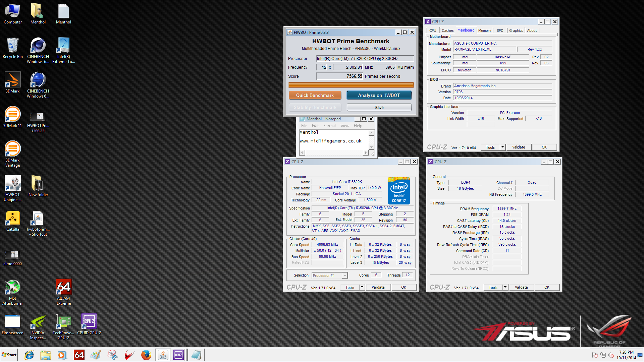Select the Core Speed value 4998.83 MHz
The image size is (644, 362).
tap(327, 245)
